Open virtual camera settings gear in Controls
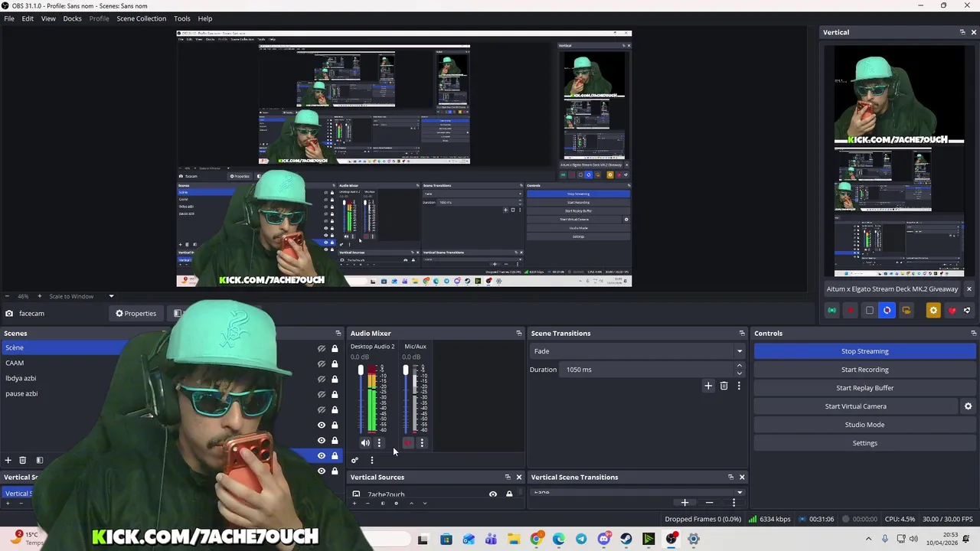 [x=968, y=406]
